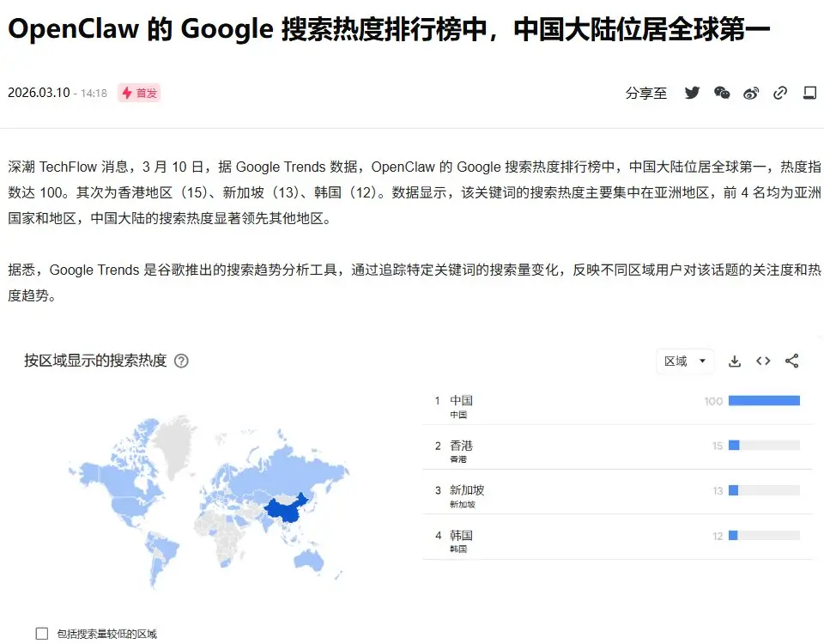824x644 pixels.
Task: Share the article to Twitter
Action: pyautogui.click(x=692, y=93)
